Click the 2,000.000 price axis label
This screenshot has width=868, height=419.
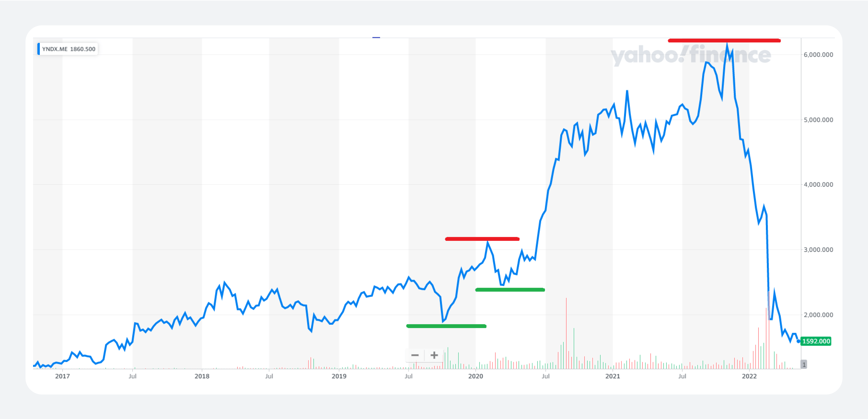[x=818, y=315]
